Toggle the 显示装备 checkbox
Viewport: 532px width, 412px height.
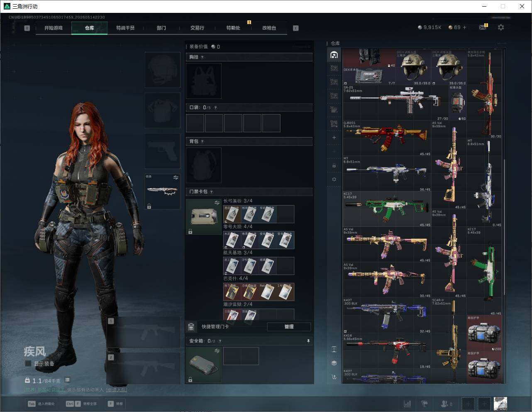[28, 363]
